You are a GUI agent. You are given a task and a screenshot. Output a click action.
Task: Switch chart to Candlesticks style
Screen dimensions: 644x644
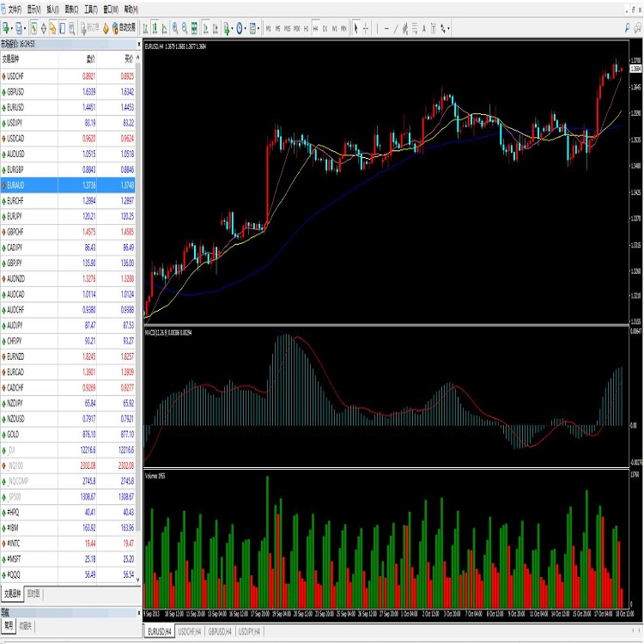(x=155, y=28)
